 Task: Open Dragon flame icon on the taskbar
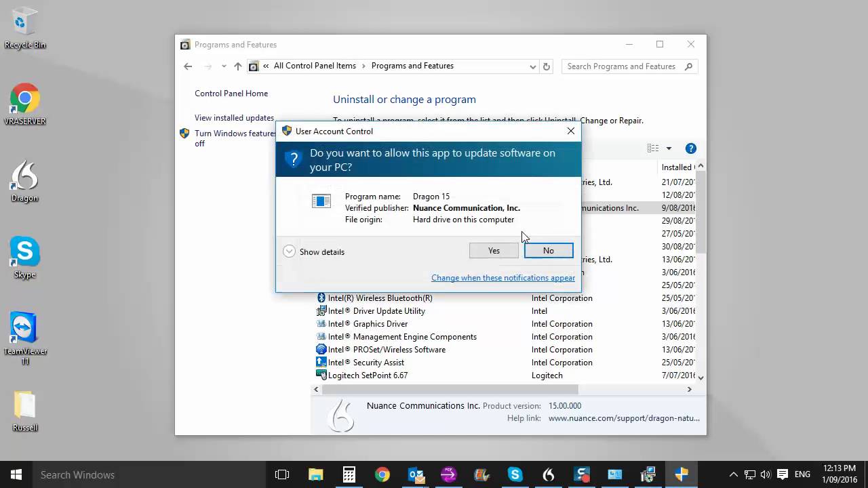tap(549, 474)
